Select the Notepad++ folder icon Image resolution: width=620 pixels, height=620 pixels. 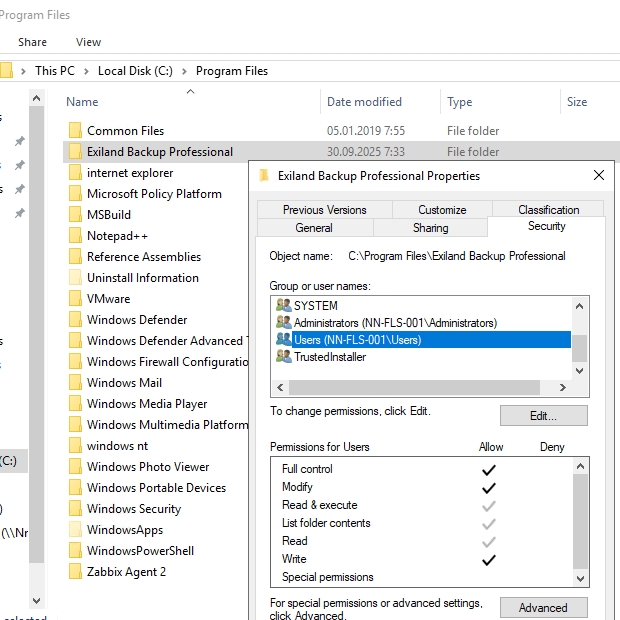[x=75, y=236]
